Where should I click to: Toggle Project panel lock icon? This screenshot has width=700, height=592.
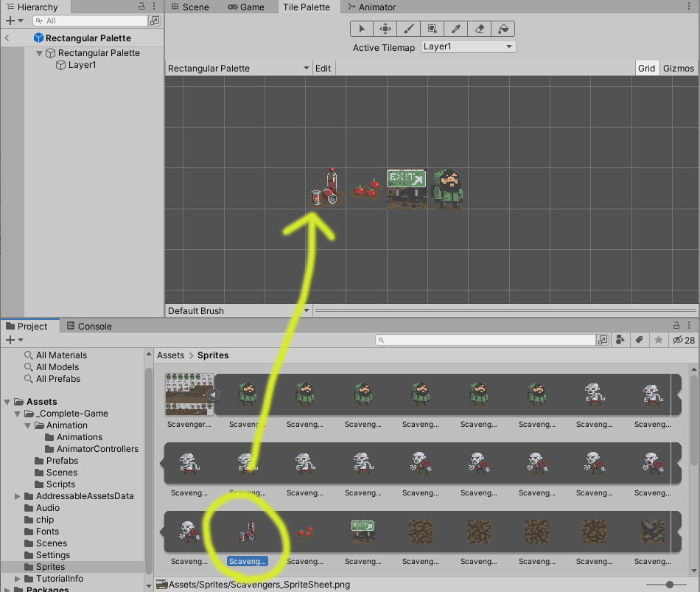pyautogui.click(x=676, y=325)
